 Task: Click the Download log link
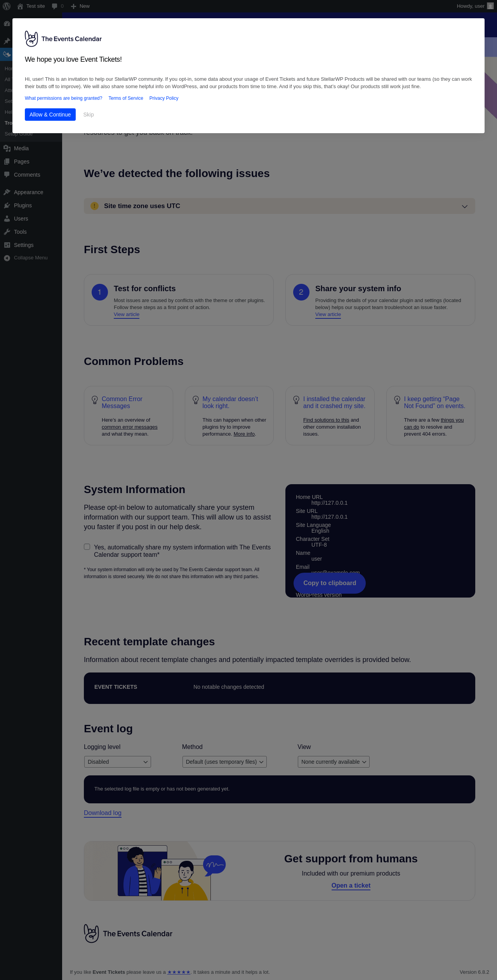[x=103, y=813]
